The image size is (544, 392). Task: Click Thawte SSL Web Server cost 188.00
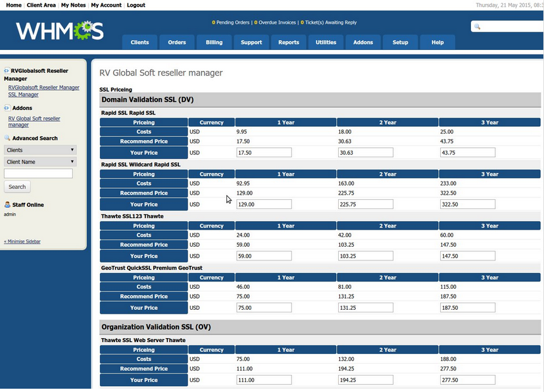coord(448,359)
